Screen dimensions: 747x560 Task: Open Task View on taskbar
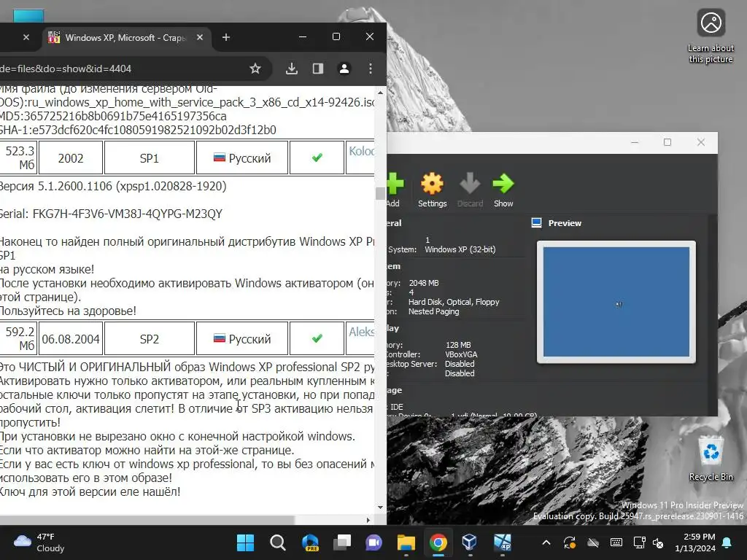[342, 542]
